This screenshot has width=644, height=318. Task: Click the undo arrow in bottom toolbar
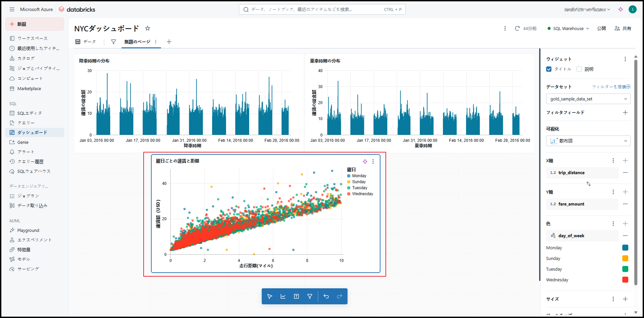click(326, 296)
